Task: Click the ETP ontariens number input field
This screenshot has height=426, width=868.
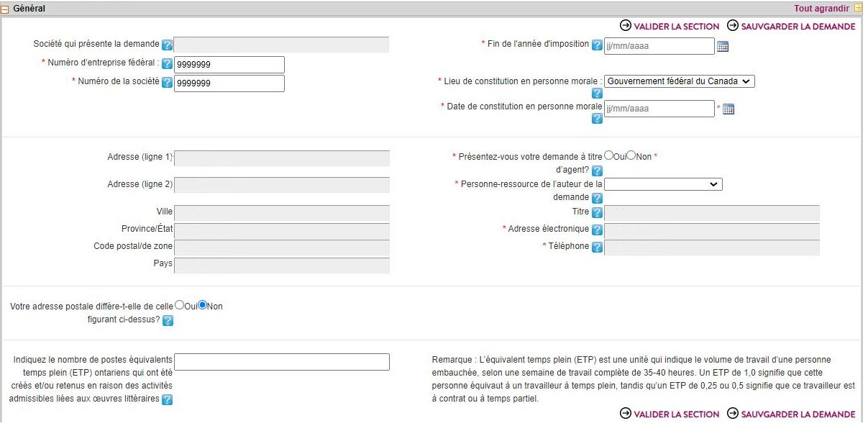Action: pyautogui.click(x=282, y=362)
